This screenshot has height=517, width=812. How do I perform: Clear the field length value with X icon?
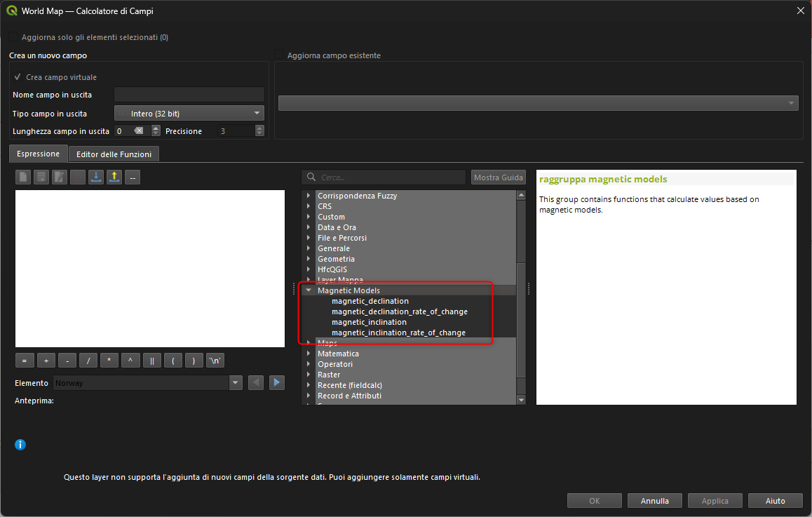[139, 131]
